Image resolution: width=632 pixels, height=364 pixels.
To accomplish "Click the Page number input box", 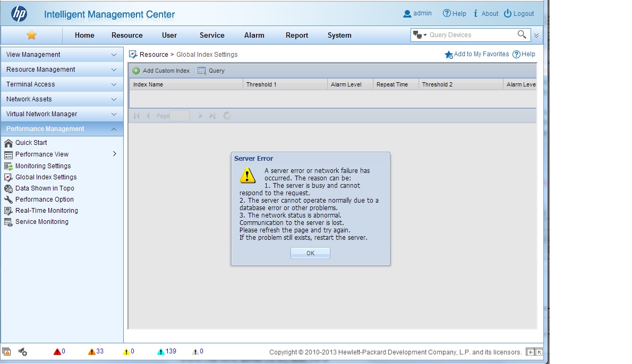I will coord(180,116).
